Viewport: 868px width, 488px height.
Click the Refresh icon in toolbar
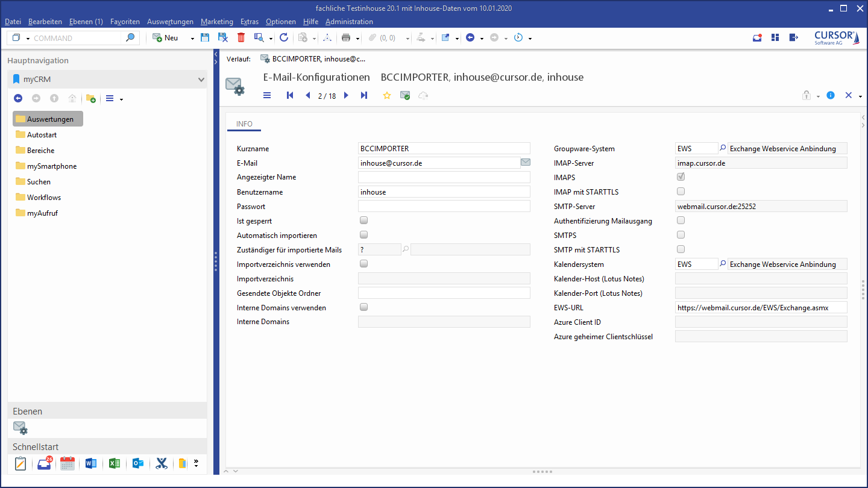tap(284, 38)
